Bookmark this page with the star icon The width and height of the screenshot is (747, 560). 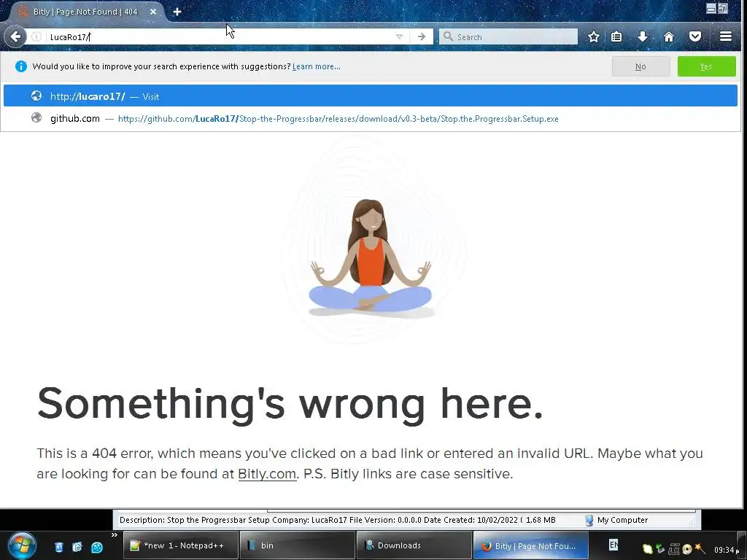point(594,36)
